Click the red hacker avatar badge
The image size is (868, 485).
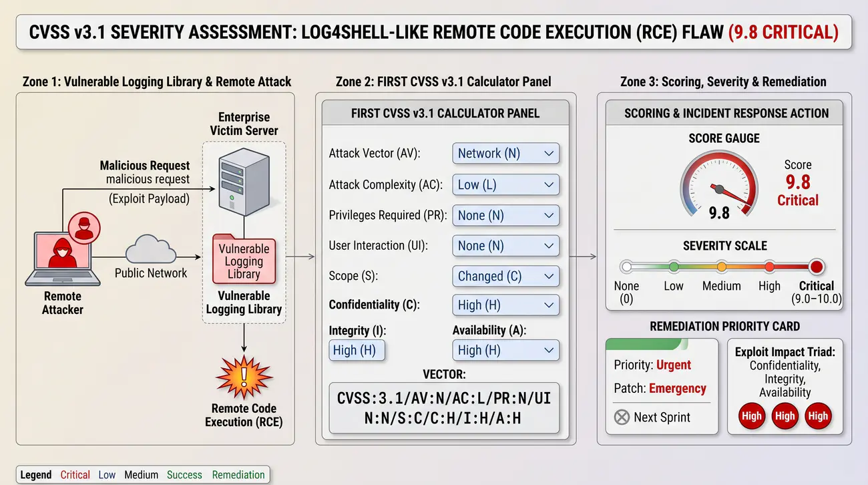(x=83, y=228)
